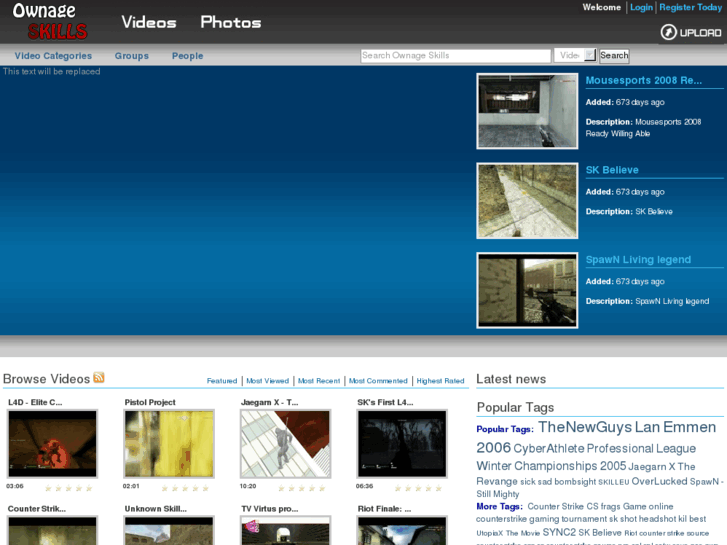The height and width of the screenshot is (545, 727).
Task: Open the People section
Action: pos(187,56)
